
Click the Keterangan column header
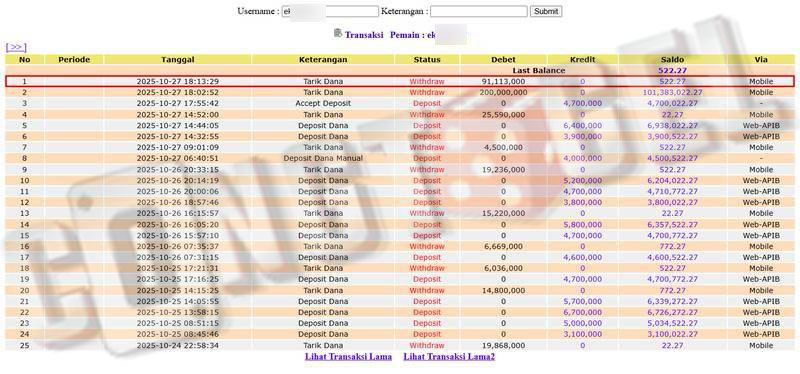[323, 60]
